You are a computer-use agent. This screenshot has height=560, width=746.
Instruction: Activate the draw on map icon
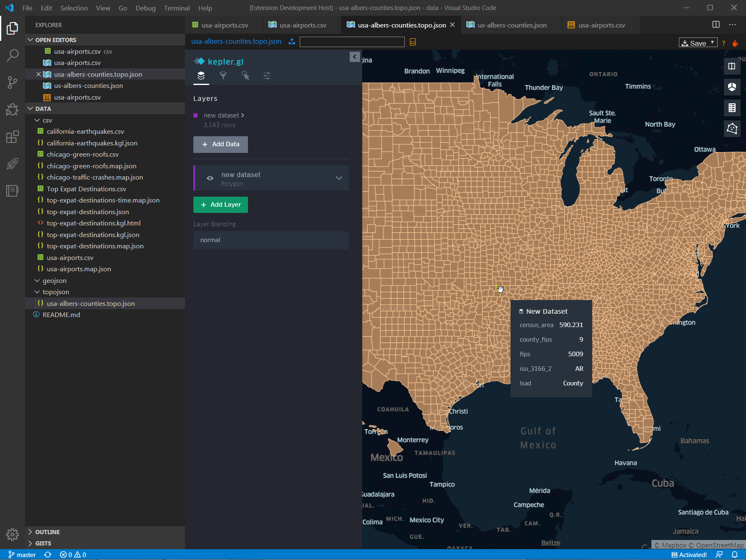coord(732,128)
